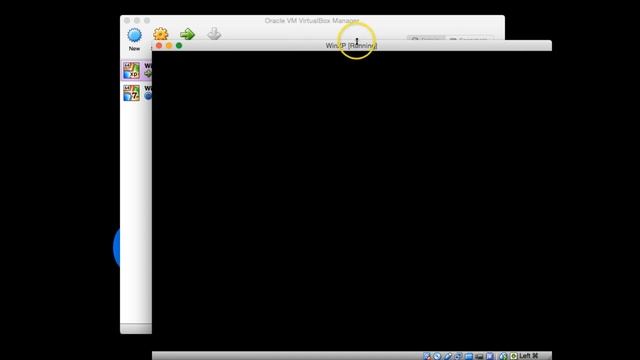Viewport: 640px width, 360px height.
Task: Minimize WinXP window with the yellow button
Action: (169, 45)
